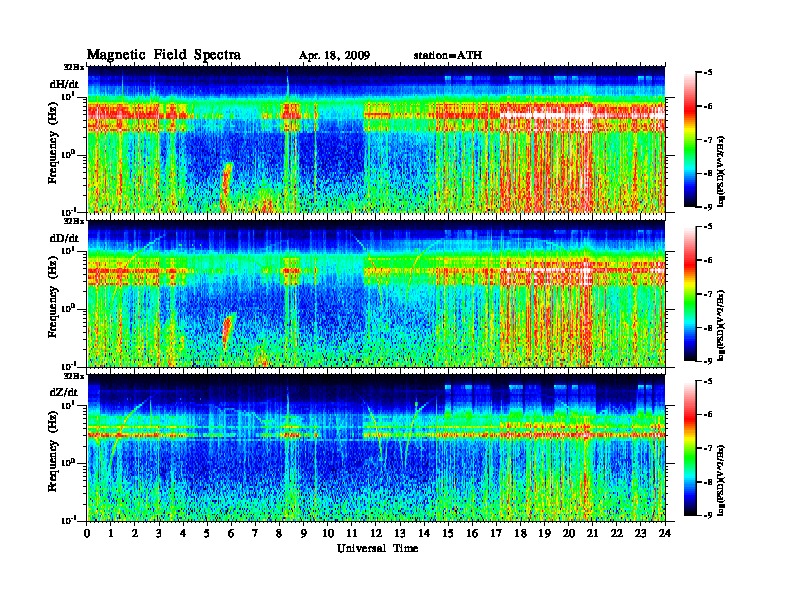Click inside the dZ/dt spectrogram plot

point(376,448)
